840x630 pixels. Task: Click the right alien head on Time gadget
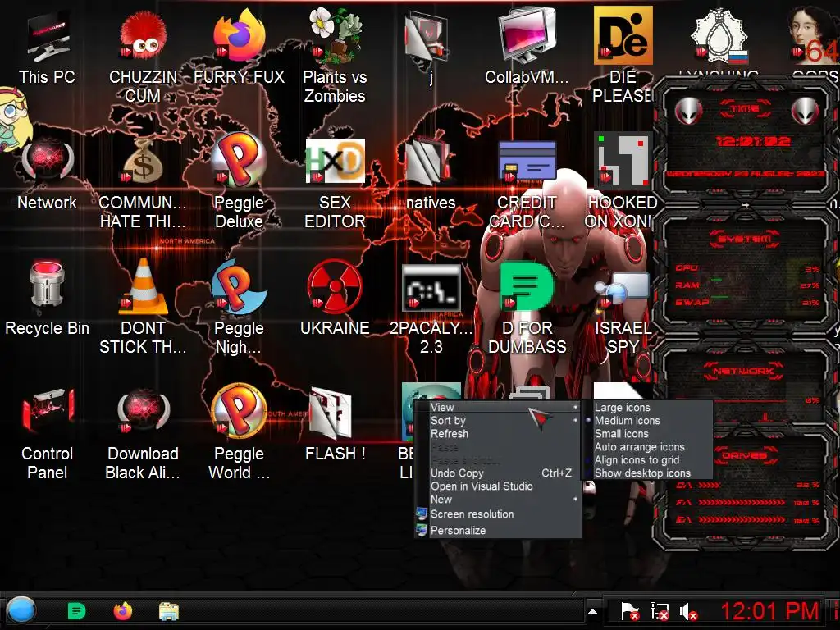806,112
